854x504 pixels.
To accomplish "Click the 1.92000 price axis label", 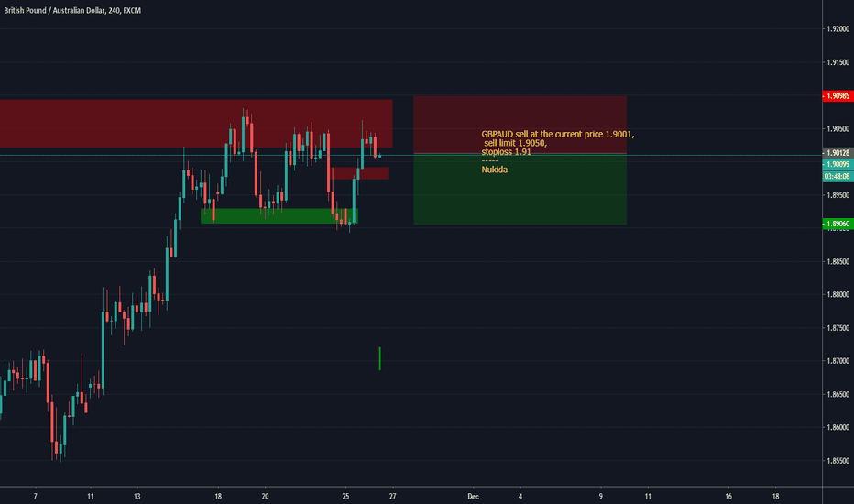I will [x=838, y=29].
